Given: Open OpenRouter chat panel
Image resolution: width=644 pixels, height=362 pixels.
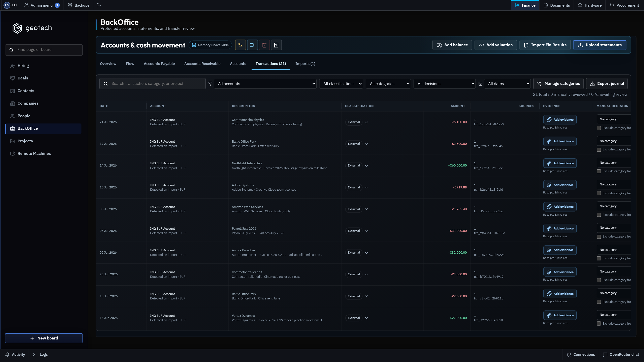Looking at the screenshot, I should click(x=621, y=355).
